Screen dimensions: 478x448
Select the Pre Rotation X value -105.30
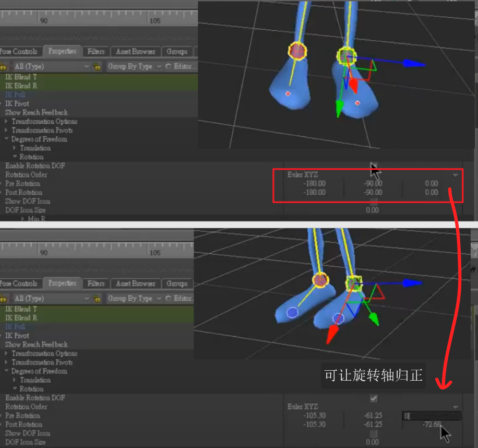point(314,416)
